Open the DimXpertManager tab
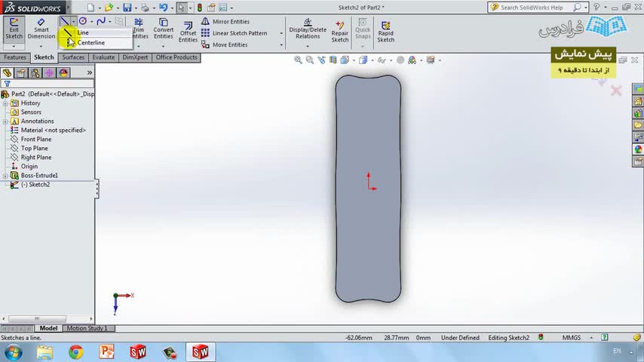644x362 pixels. click(x=49, y=73)
